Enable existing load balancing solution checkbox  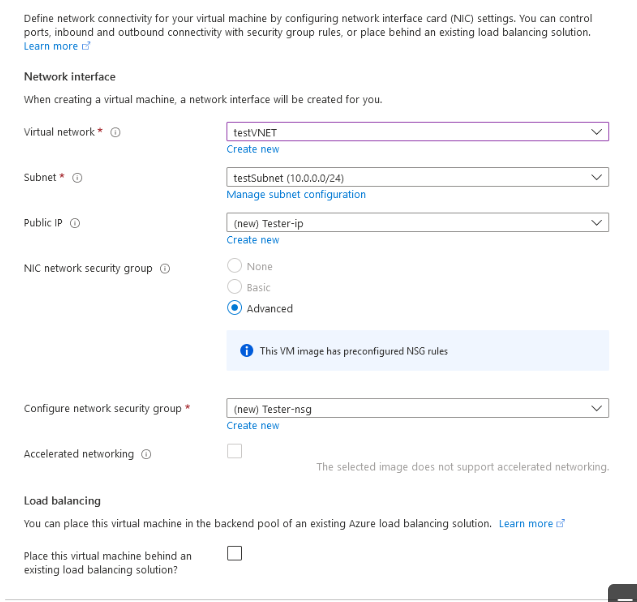pyautogui.click(x=235, y=552)
